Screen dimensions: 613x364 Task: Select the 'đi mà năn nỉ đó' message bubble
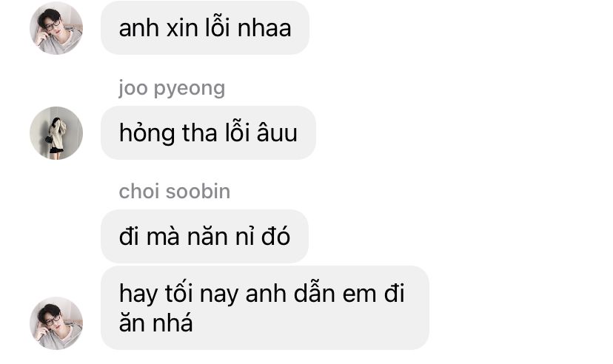(204, 236)
